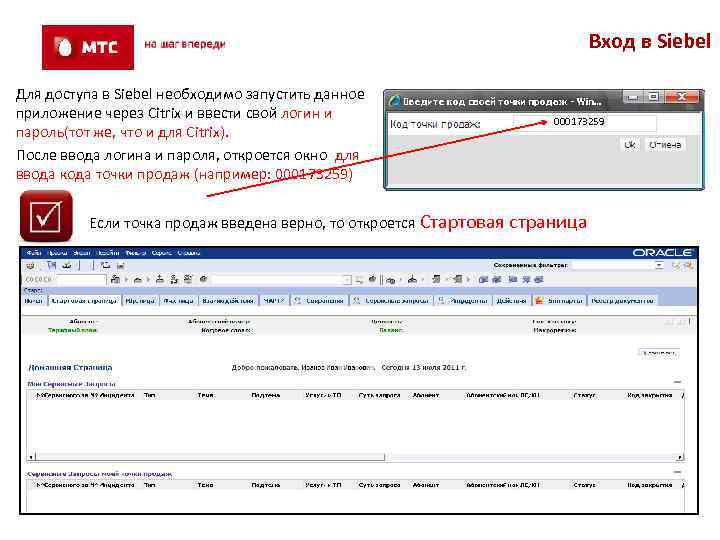Click Отмена in the sales point code dialog
The width and height of the screenshot is (720, 540).
[664, 145]
